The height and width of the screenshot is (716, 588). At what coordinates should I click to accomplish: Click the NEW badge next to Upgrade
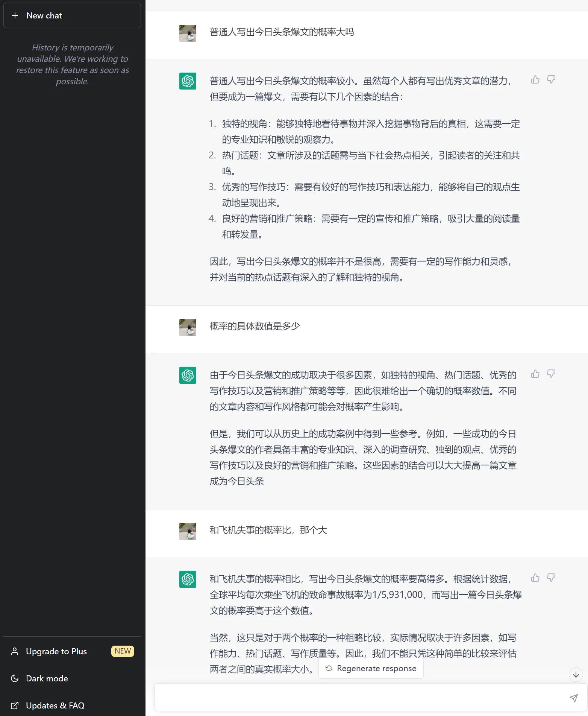[x=123, y=651]
